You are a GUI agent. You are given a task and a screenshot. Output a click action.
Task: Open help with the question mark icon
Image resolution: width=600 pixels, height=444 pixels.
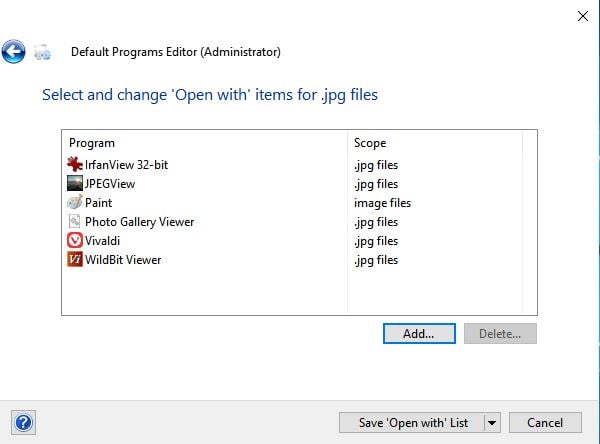pyautogui.click(x=23, y=423)
